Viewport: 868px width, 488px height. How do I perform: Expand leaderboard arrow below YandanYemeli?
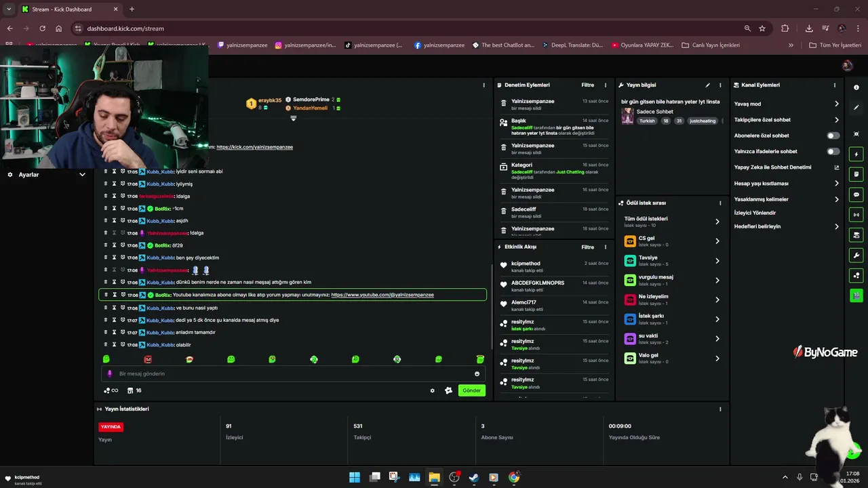[x=294, y=119]
